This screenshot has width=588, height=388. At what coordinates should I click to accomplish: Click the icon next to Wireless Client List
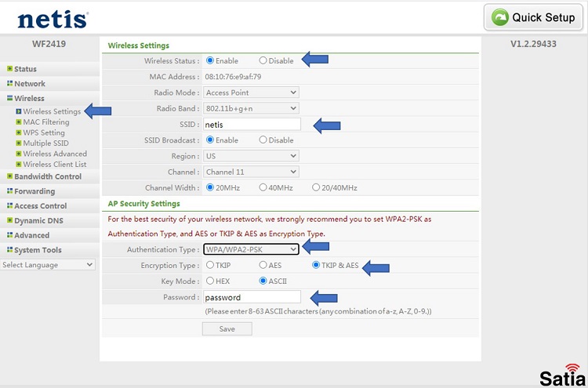click(19, 164)
